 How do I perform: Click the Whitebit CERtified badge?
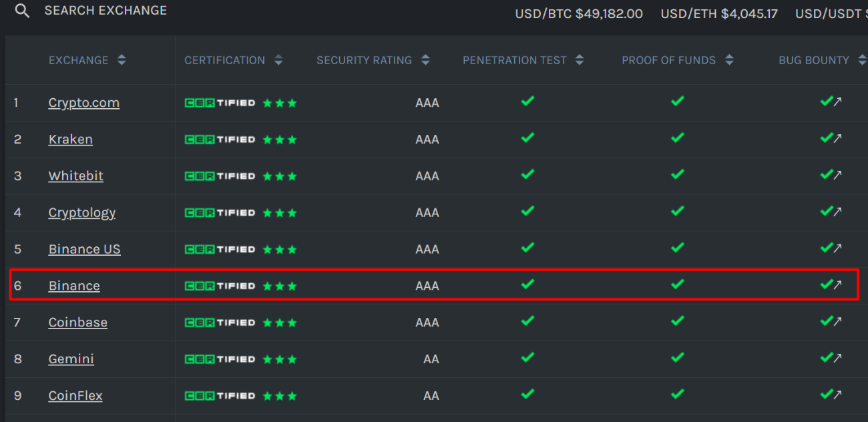pyautogui.click(x=220, y=176)
